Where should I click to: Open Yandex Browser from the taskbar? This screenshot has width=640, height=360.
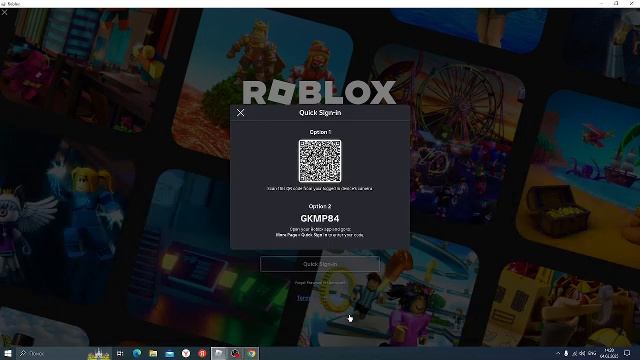186,353
